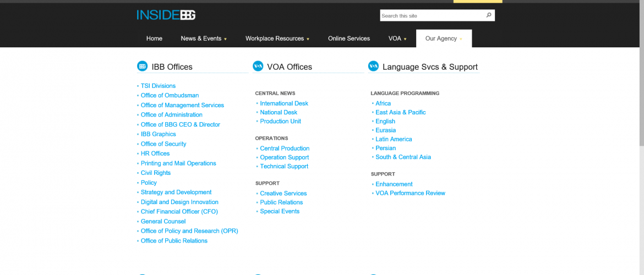Expand the VOA navigation dropdown
Screen dimensions: 644x275
397,38
